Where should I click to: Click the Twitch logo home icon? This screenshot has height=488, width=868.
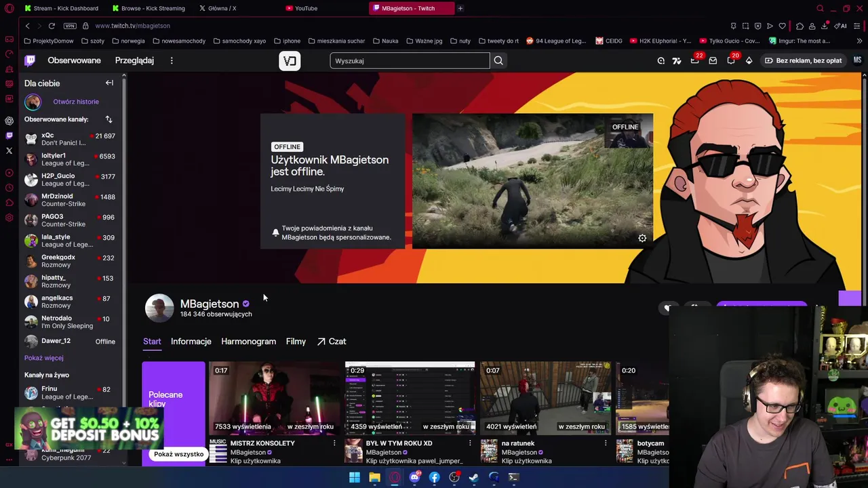pyautogui.click(x=30, y=60)
